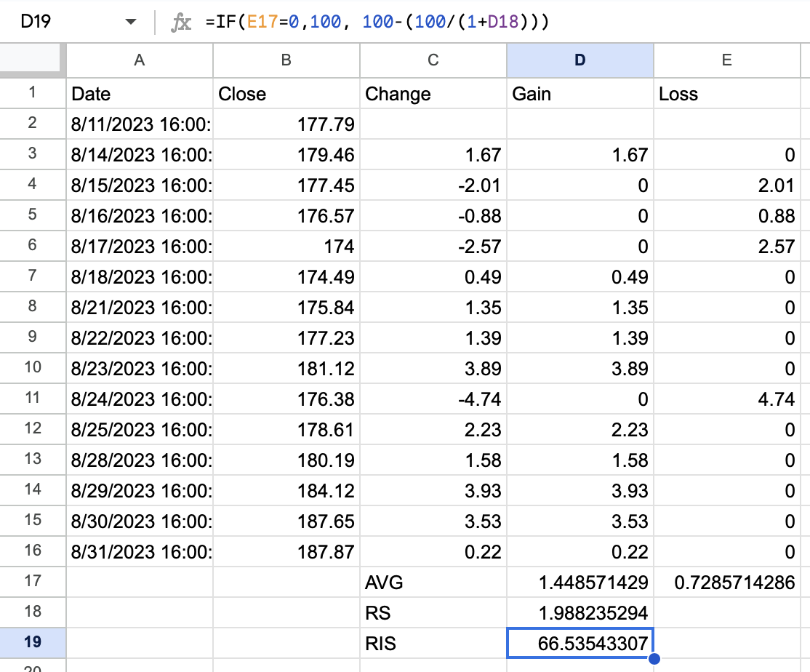Click the "RS" label cell
The width and height of the screenshot is (810, 672).
(x=433, y=612)
